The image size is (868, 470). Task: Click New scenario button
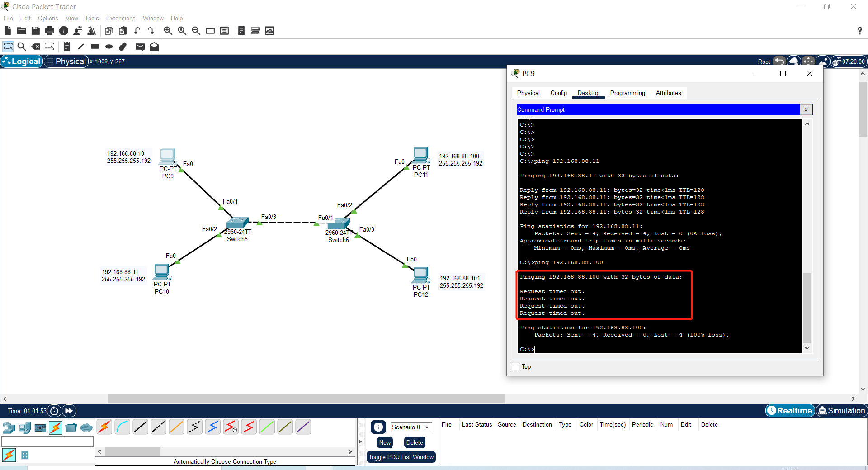click(385, 442)
